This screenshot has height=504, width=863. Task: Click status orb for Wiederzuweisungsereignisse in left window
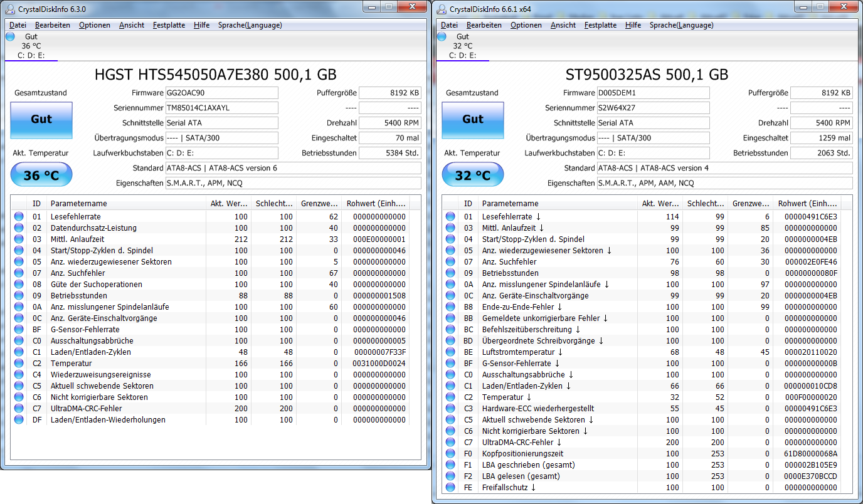click(19, 375)
